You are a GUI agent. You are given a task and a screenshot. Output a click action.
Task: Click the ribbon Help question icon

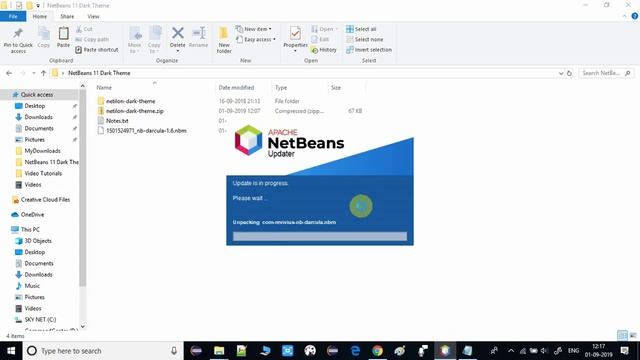click(x=635, y=16)
